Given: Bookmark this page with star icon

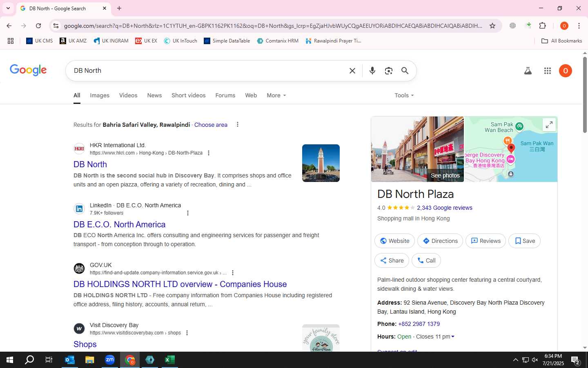Looking at the screenshot, I should pyautogui.click(x=492, y=26).
